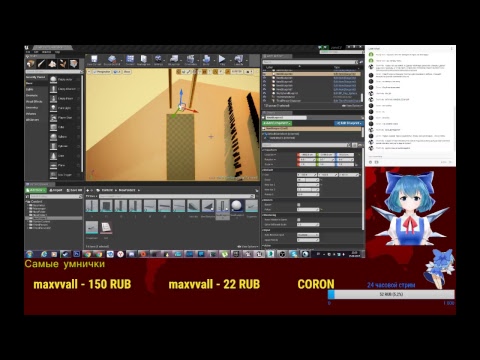Image resolution: width=480 pixels, height=360 pixels.
Task: Toggle visibility eye of highlighted outliner row
Action: tap(265, 74)
